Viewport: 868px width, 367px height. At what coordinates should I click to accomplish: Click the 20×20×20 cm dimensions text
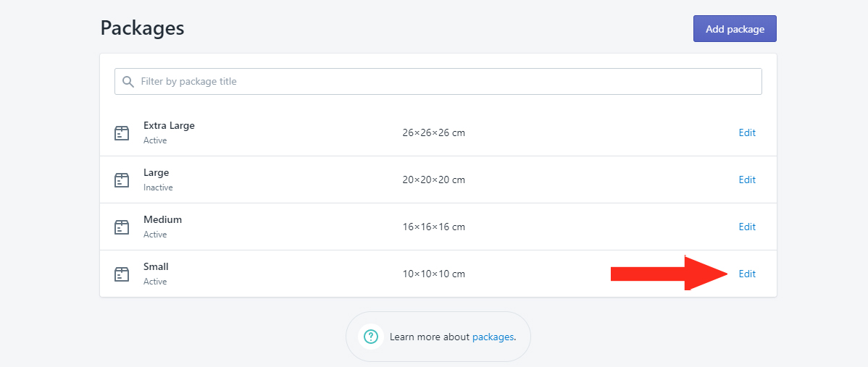pyautogui.click(x=433, y=180)
